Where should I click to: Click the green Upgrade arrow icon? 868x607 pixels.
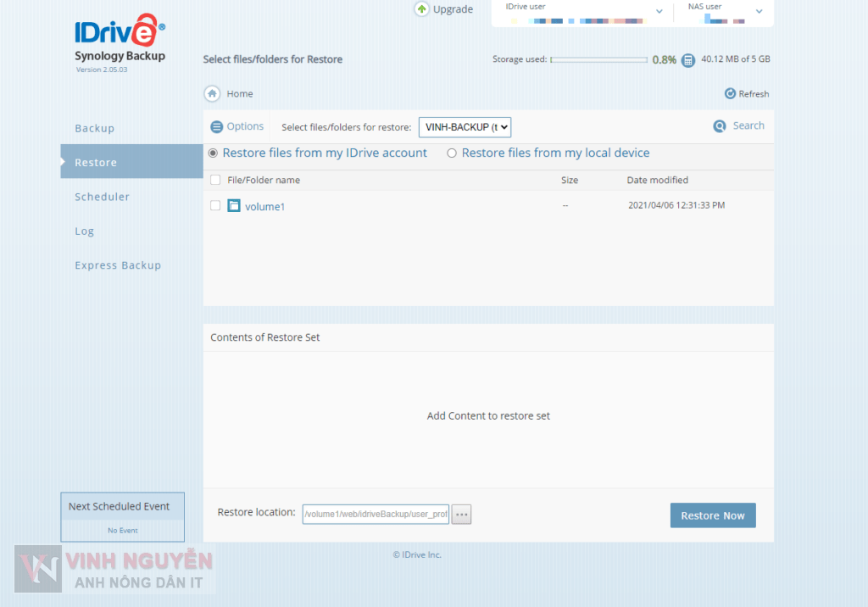(x=422, y=9)
